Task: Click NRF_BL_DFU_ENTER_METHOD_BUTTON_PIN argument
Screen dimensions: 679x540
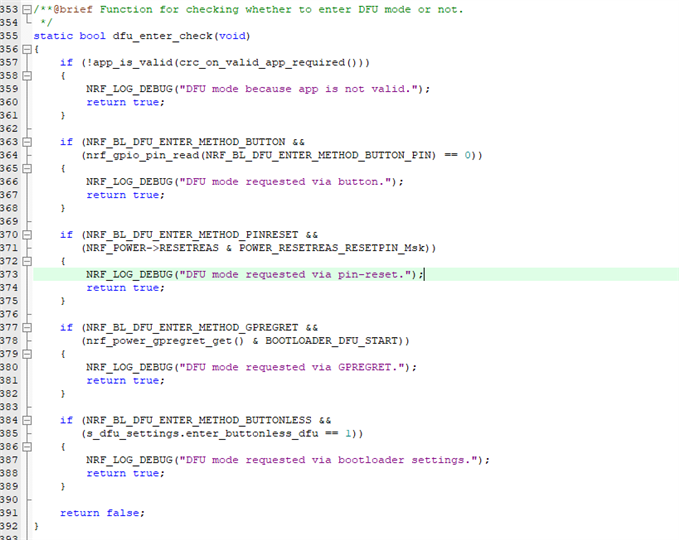Action: pos(318,155)
